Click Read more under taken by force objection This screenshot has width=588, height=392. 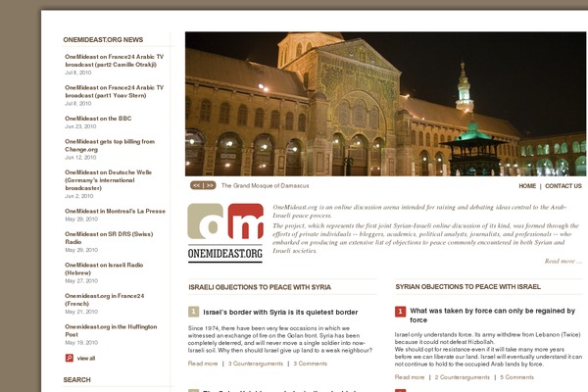coord(410,377)
